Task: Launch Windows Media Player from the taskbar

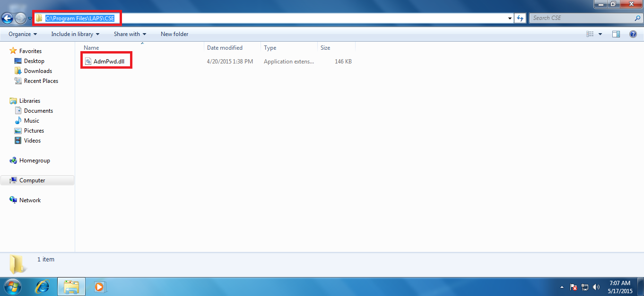Action: coord(100,287)
